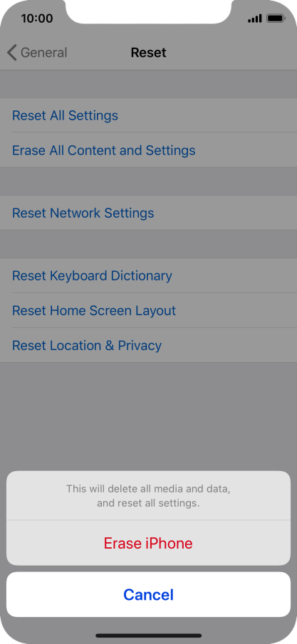Click the delete all media warning text
297x644 pixels.
click(148, 496)
